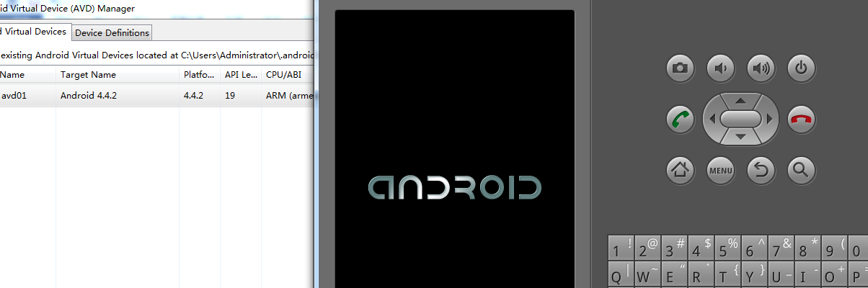The height and width of the screenshot is (288, 868).
Task: Click the 8 * key on emulator keyboard
Action: click(x=807, y=249)
